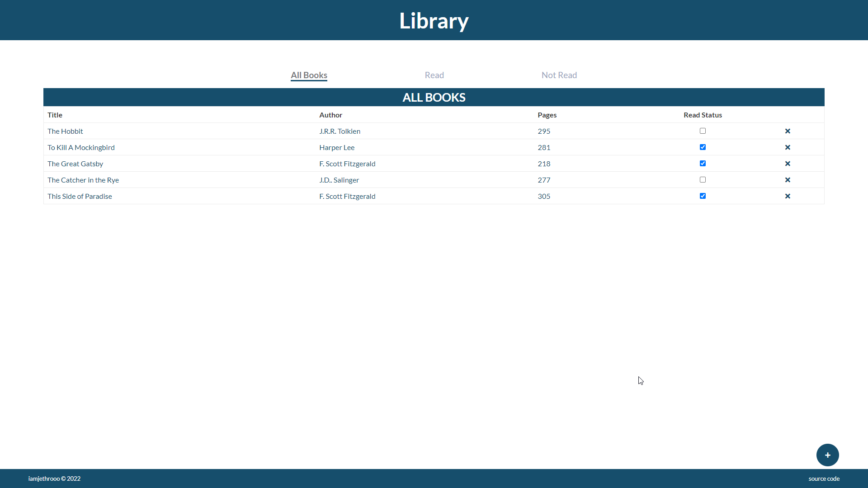Remove This Side of Paradise with X
Viewport: 868px width, 488px height.
788,196
